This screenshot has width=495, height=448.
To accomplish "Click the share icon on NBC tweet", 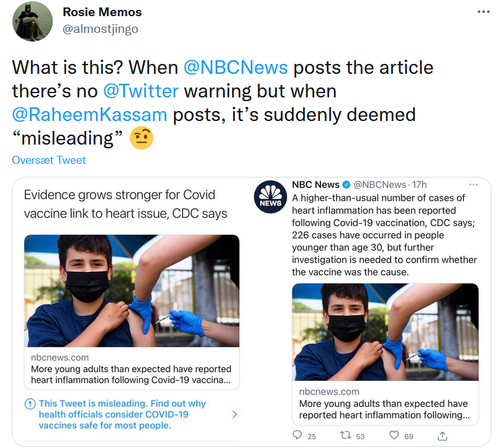I will (x=442, y=436).
